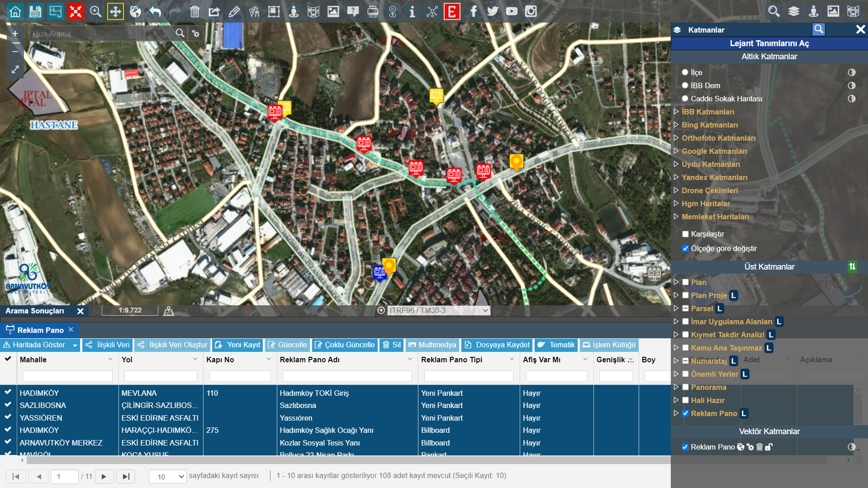Open the YouTube icon link

(x=512, y=11)
